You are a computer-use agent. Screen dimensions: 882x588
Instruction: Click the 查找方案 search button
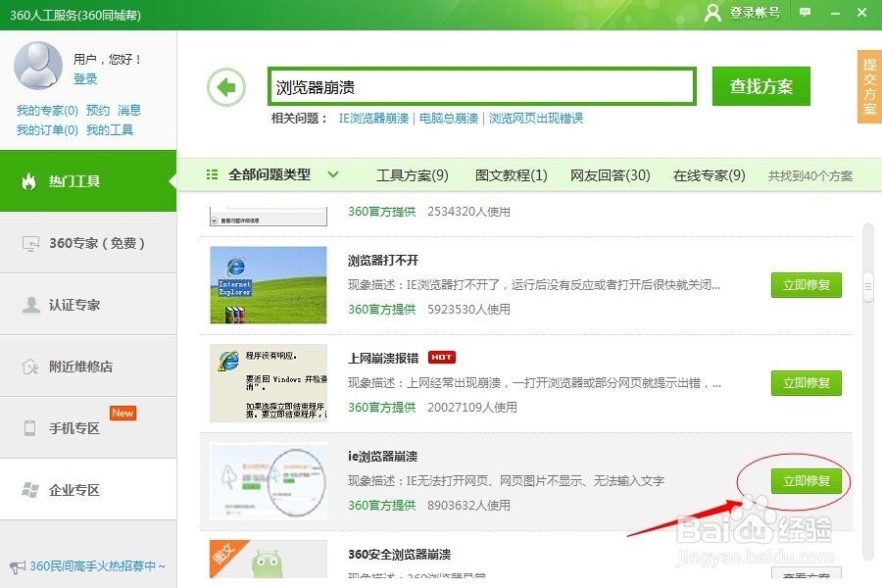point(761,86)
